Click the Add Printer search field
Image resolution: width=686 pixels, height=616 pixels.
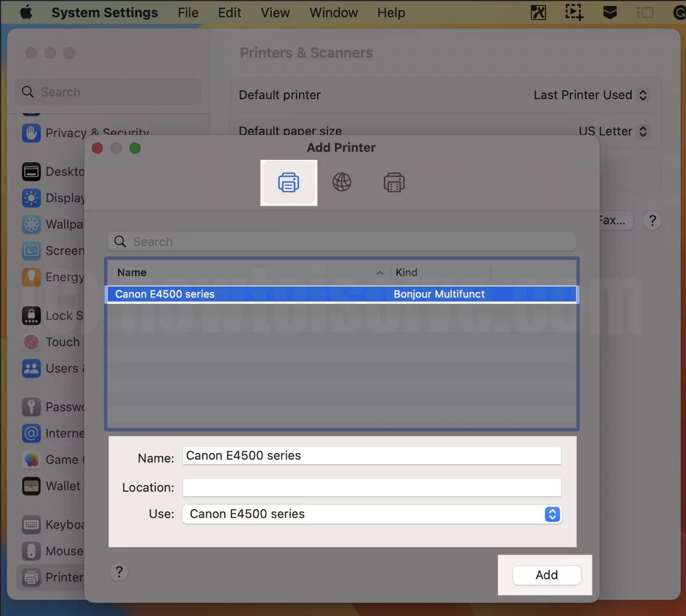[341, 241]
